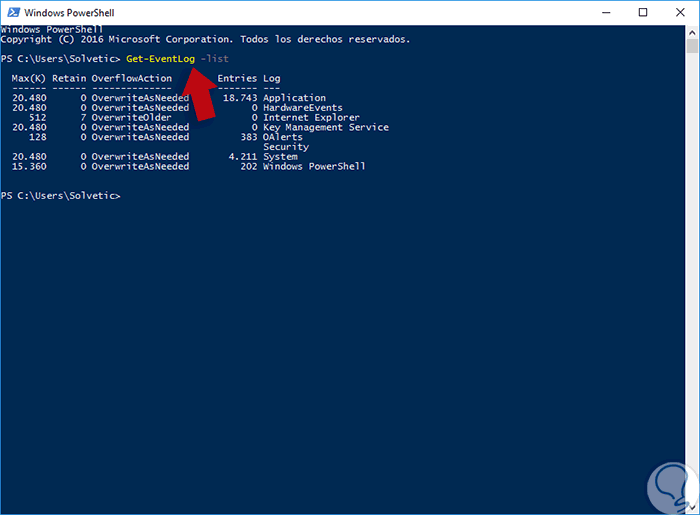
Task: Minimize the Windows PowerShell window
Action: click(598, 12)
